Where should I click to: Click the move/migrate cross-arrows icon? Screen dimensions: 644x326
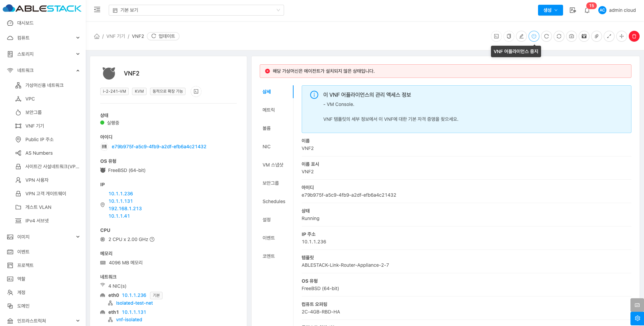tap(622, 36)
